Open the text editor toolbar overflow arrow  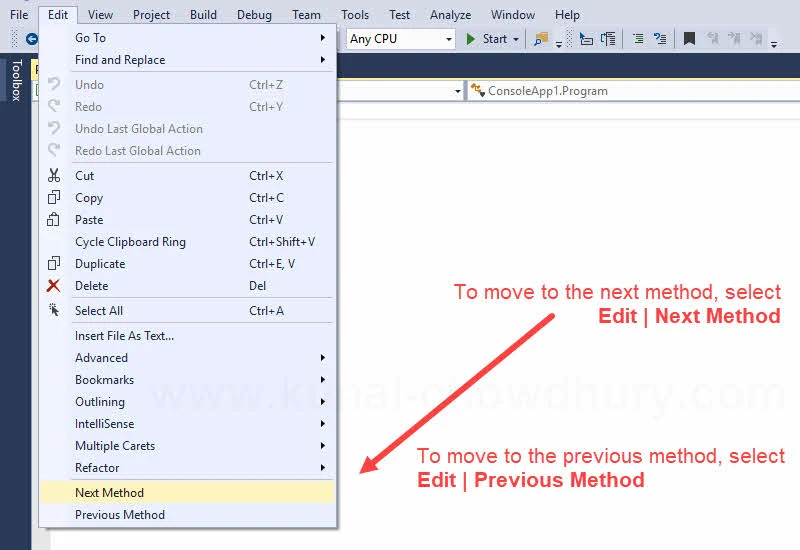(774, 44)
